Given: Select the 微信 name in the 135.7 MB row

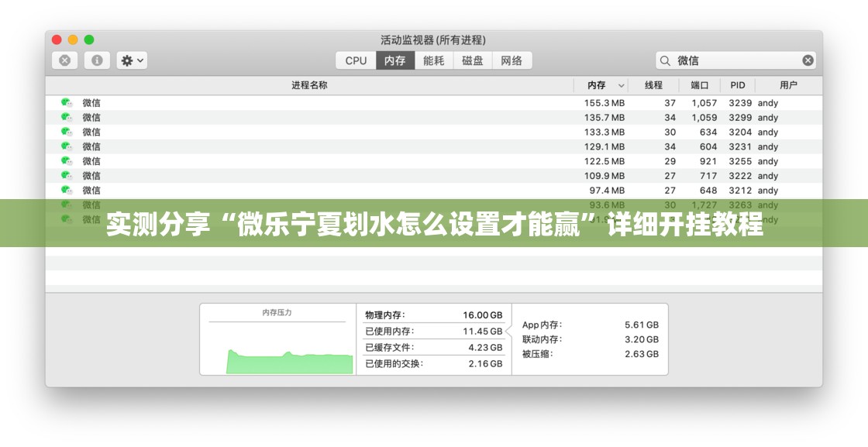Looking at the screenshot, I should pos(91,117).
